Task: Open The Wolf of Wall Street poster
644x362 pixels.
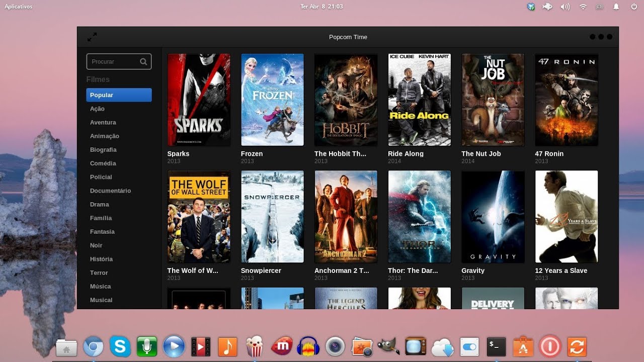Action: [199, 216]
